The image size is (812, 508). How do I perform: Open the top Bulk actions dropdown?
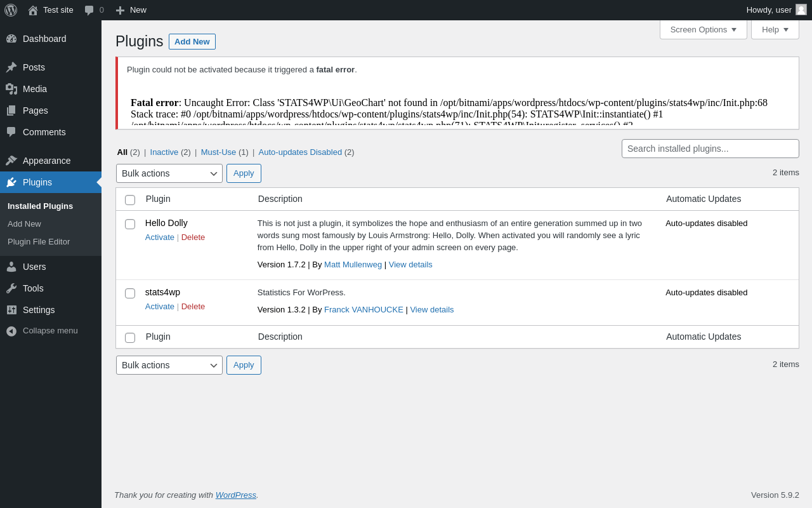[169, 173]
